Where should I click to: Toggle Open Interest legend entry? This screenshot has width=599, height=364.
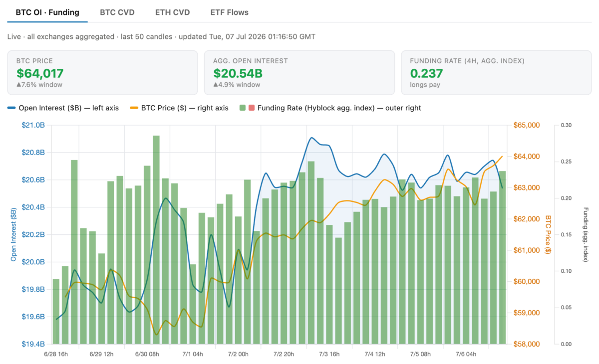click(63, 108)
